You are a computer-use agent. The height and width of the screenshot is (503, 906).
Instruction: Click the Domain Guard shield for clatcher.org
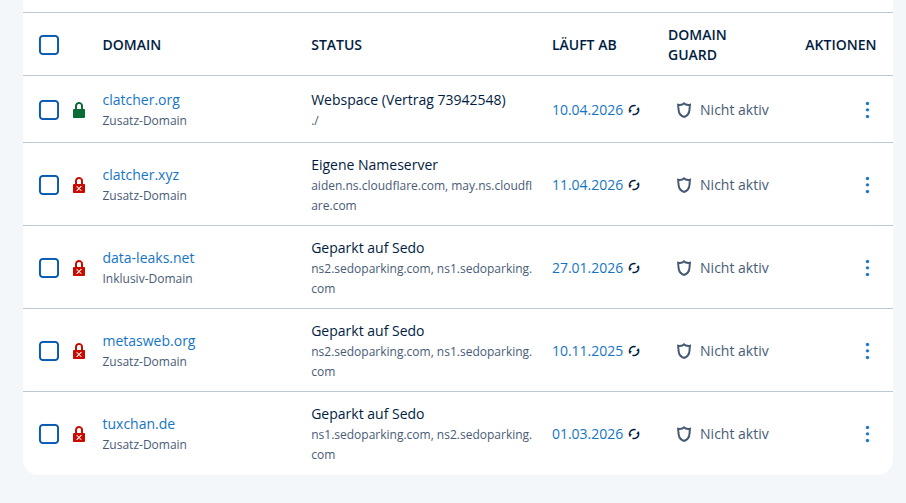click(684, 110)
